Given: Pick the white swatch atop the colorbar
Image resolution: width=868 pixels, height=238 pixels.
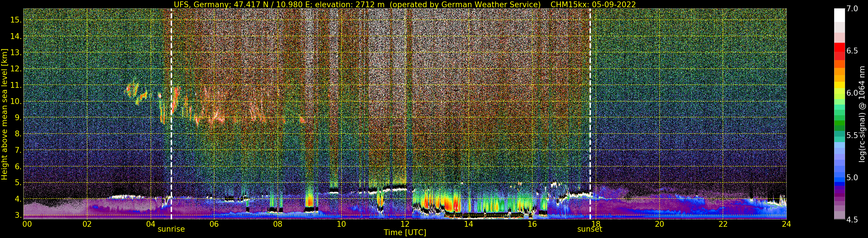Looking at the screenshot, I should tap(839, 15).
